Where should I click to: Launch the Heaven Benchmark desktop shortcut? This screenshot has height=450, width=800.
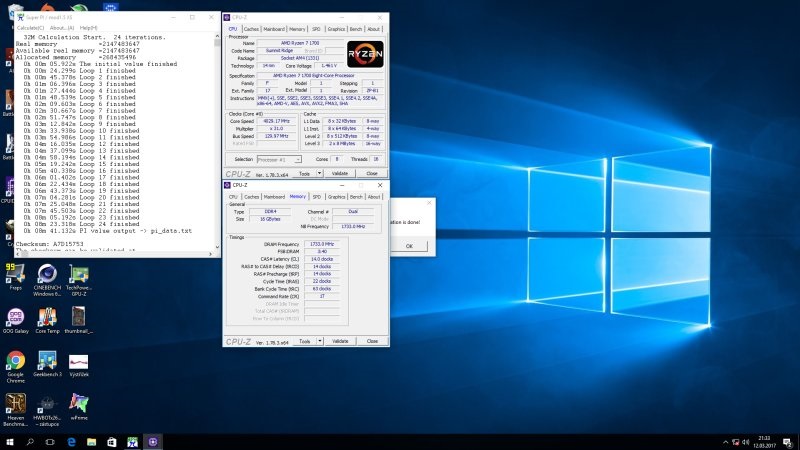pos(15,410)
